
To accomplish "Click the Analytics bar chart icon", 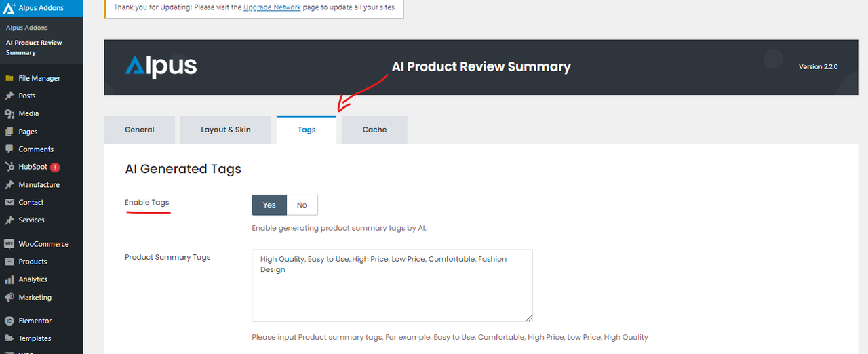I will (9, 279).
